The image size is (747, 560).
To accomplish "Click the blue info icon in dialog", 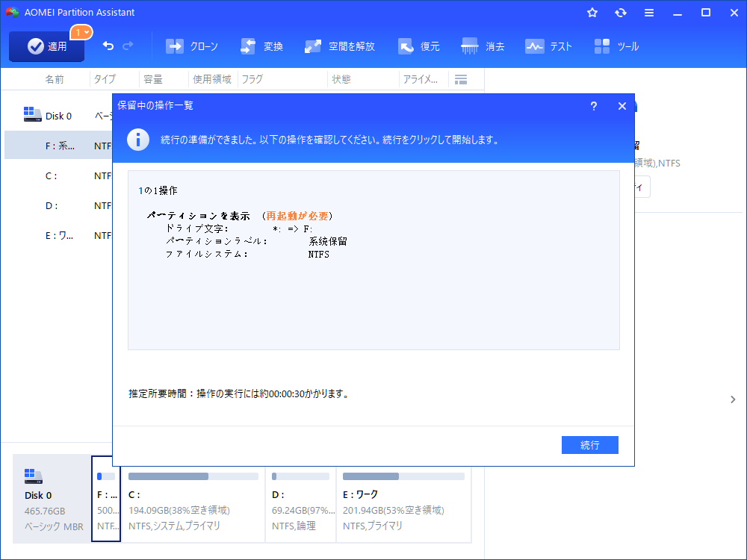I will click(x=138, y=140).
